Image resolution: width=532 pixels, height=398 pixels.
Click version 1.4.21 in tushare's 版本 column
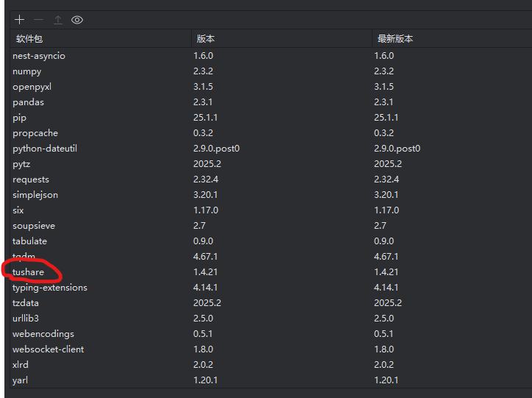click(206, 272)
